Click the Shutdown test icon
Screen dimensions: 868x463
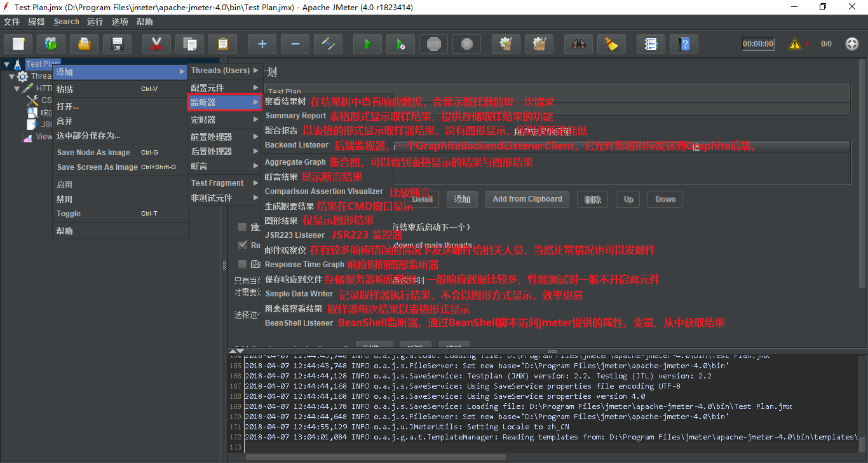[x=466, y=44]
